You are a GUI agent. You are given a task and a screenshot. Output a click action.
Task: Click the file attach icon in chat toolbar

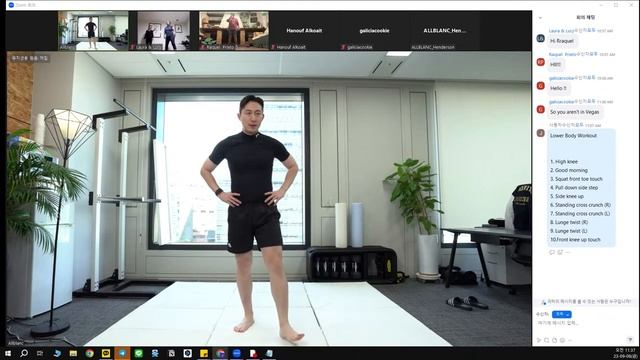[x=554, y=340]
